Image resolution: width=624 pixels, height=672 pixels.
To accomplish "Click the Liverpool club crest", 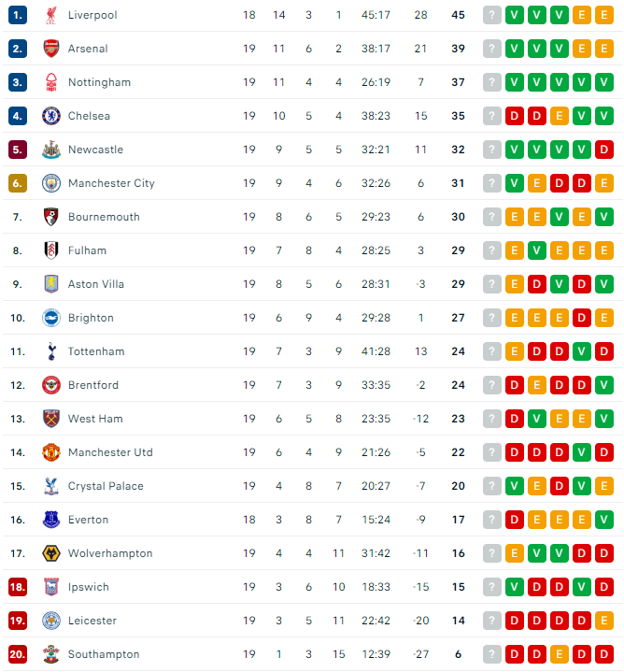I will coord(51,15).
